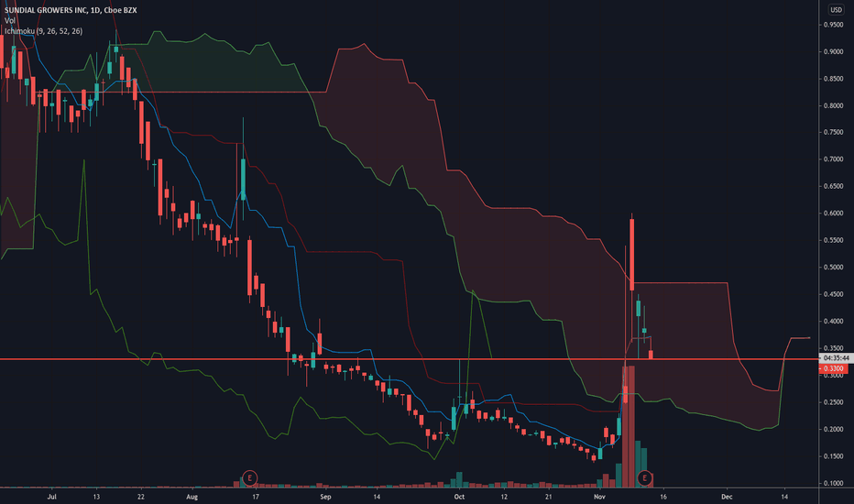The image size is (854, 504).
Task: Click the 0.1500 price axis label
Action: [x=833, y=456]
